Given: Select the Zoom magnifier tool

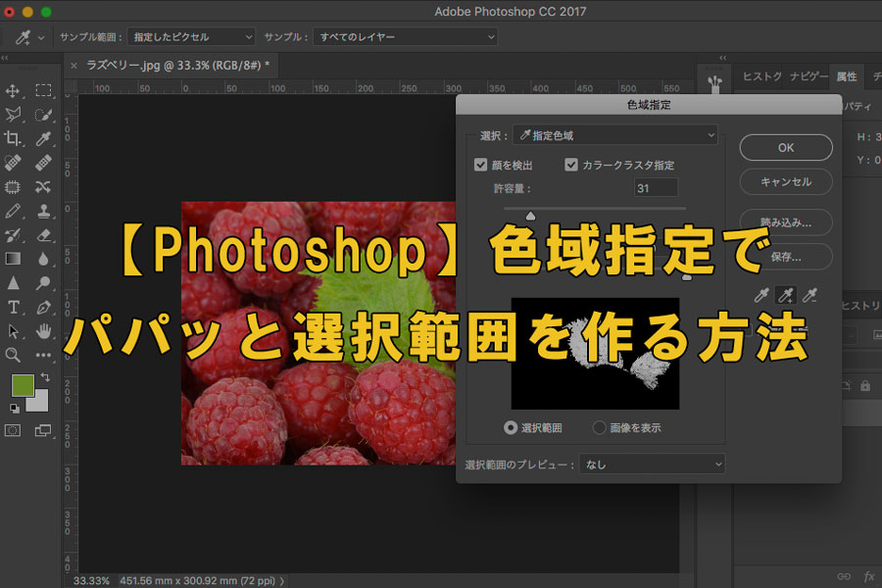Looking at the screenshot, I should (14, 355).
